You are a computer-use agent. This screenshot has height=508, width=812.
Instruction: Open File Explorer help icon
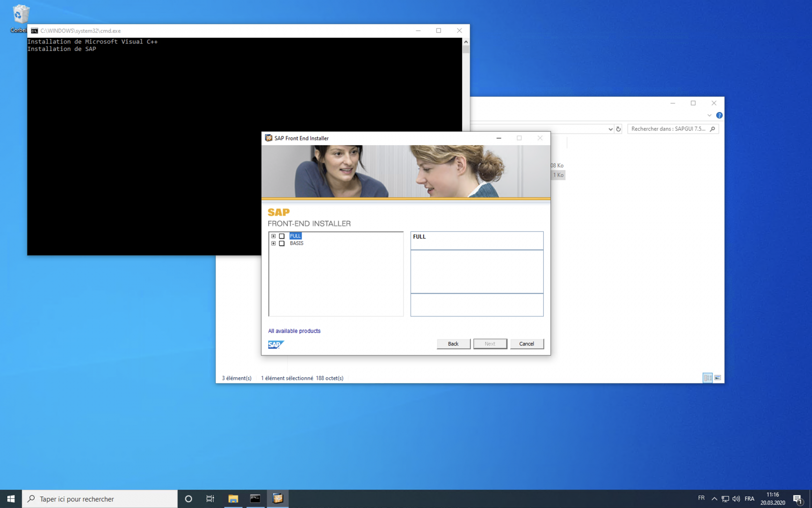(719, 115)
